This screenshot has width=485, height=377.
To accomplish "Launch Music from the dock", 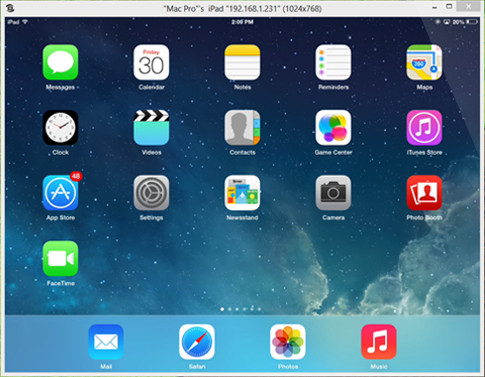I will click(379, 342).
